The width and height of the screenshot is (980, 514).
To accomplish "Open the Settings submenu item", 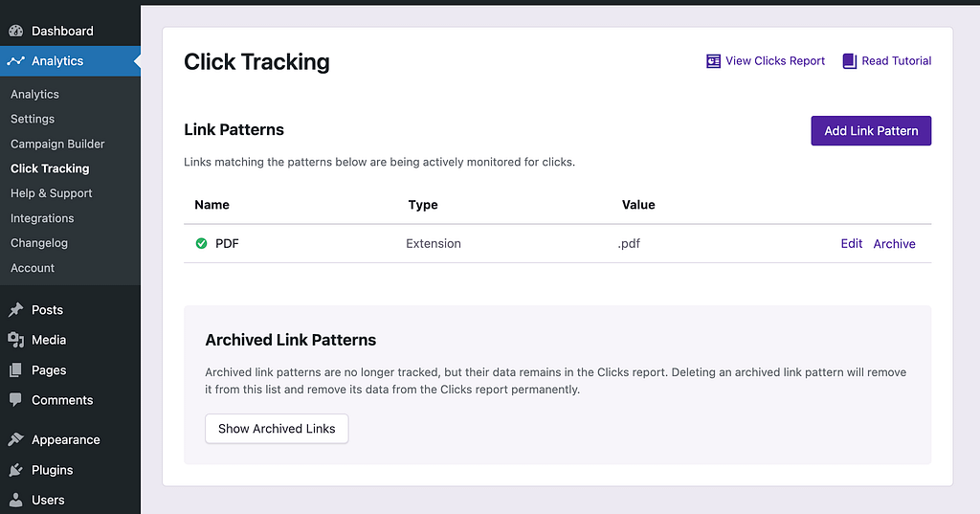I will point(33,119).
